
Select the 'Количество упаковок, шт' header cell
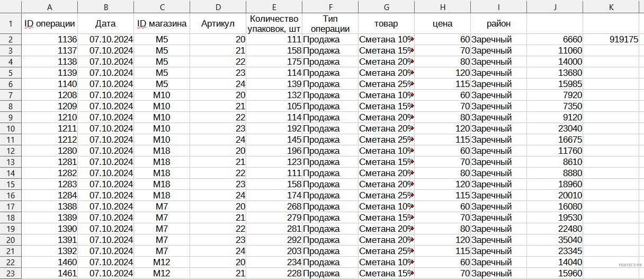tap(274, 24)
